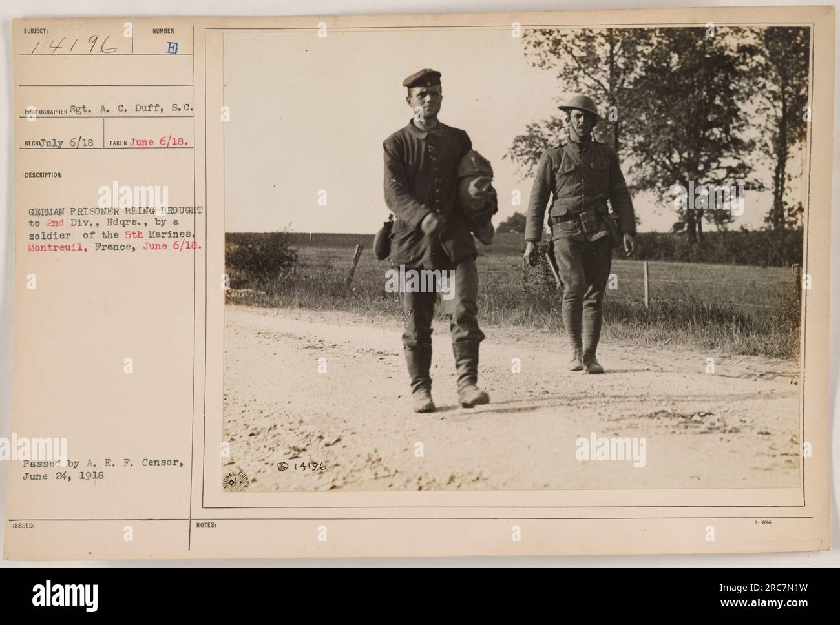Image resolution: width=840 pixels, height=625 pixels.
Task: Click the helmeted Marine in the photograph
Action: [580, 236]
